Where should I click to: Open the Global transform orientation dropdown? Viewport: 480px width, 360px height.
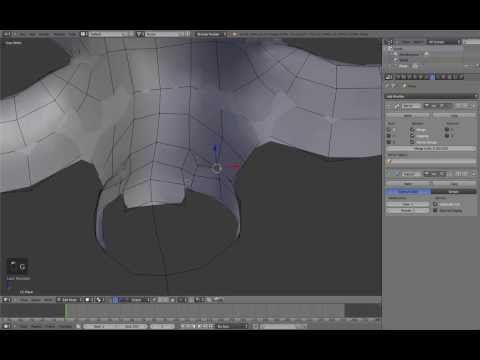pos(138,300)
